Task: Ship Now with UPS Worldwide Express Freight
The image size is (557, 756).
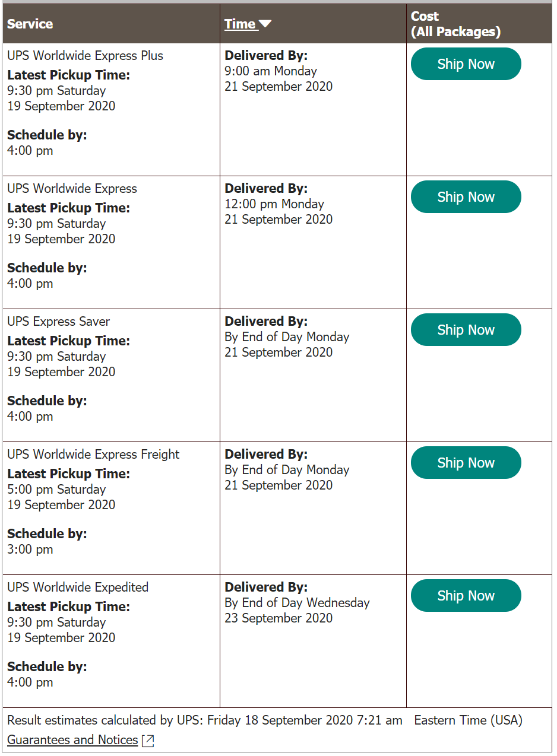Action: [x=466, y=463]
